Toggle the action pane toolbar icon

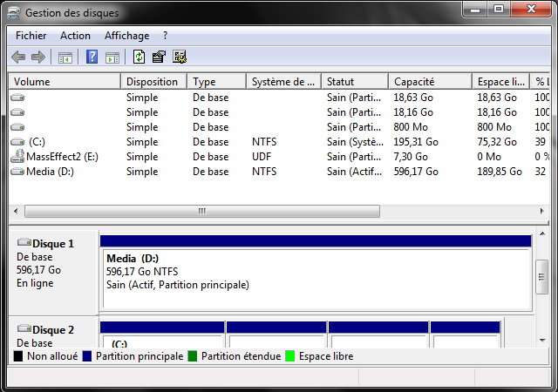[x=112, y=57]
